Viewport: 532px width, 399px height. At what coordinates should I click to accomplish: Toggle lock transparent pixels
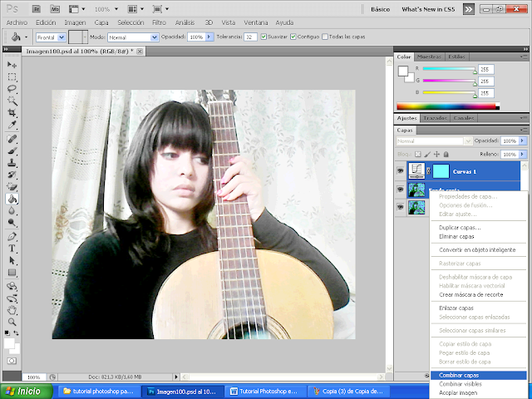pyautogui.click(x=418, y=155)
